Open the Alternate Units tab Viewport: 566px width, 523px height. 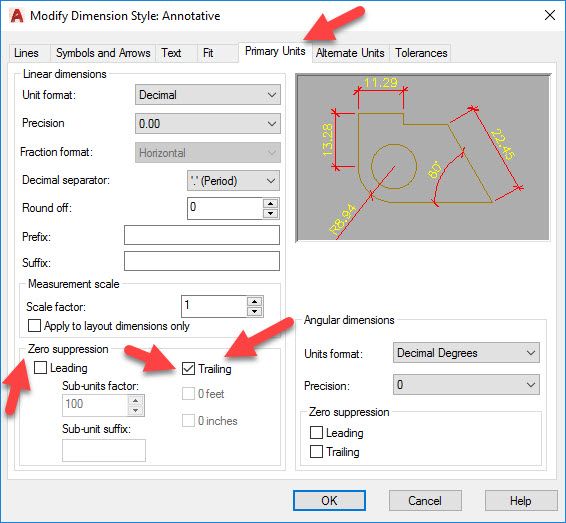pos(350,53)
